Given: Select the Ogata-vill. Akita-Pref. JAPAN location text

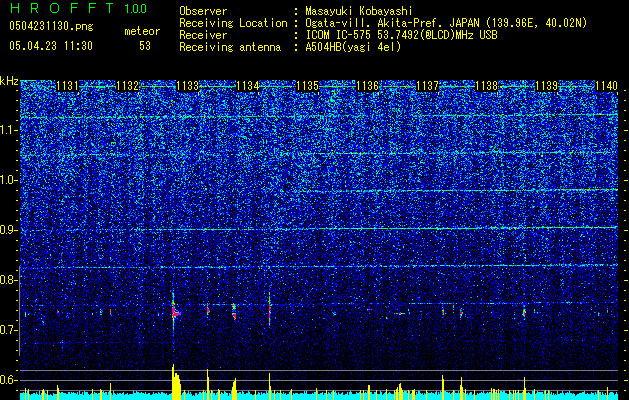Looking at the screenshot, I should click(446, 23).
